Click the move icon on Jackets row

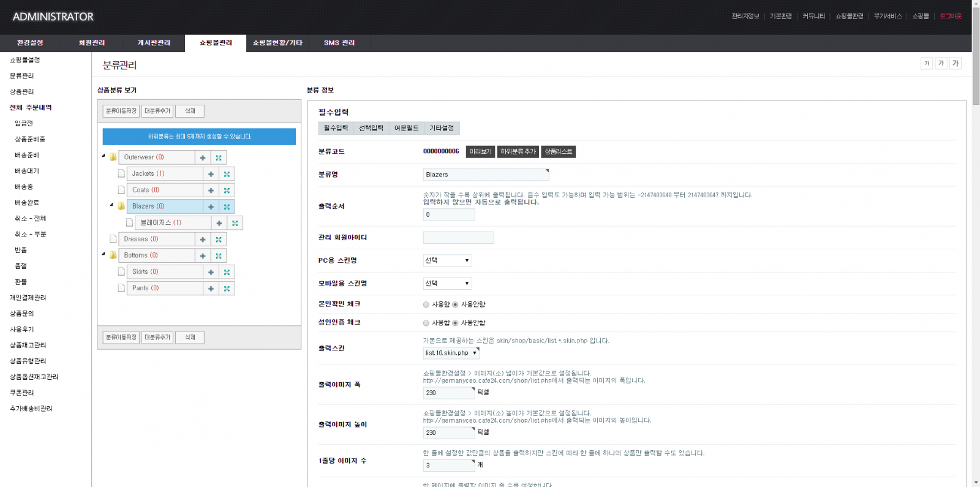[x=227, y=174]
